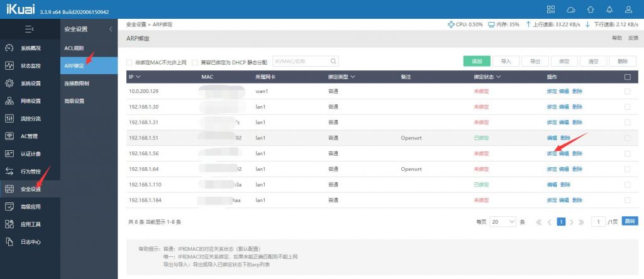Click the 系统设置 gear icon
644x279 pixels.
(x=9, y=84)
